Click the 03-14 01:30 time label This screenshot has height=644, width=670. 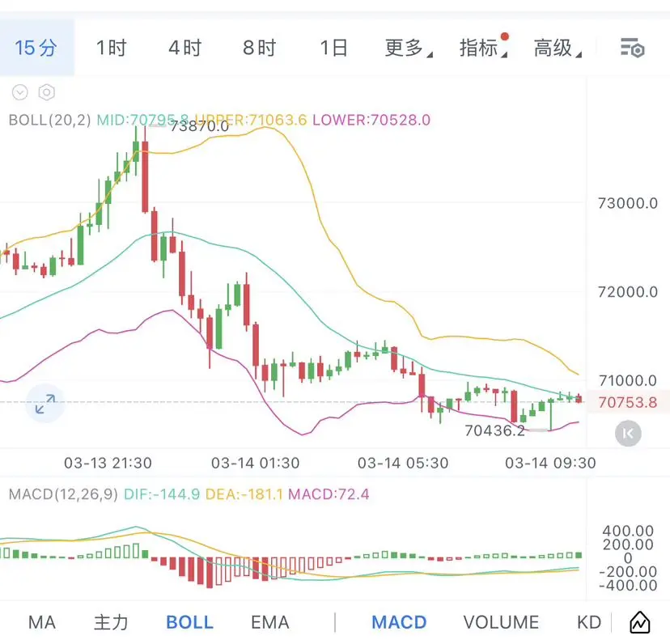click(x=256, y=463)
